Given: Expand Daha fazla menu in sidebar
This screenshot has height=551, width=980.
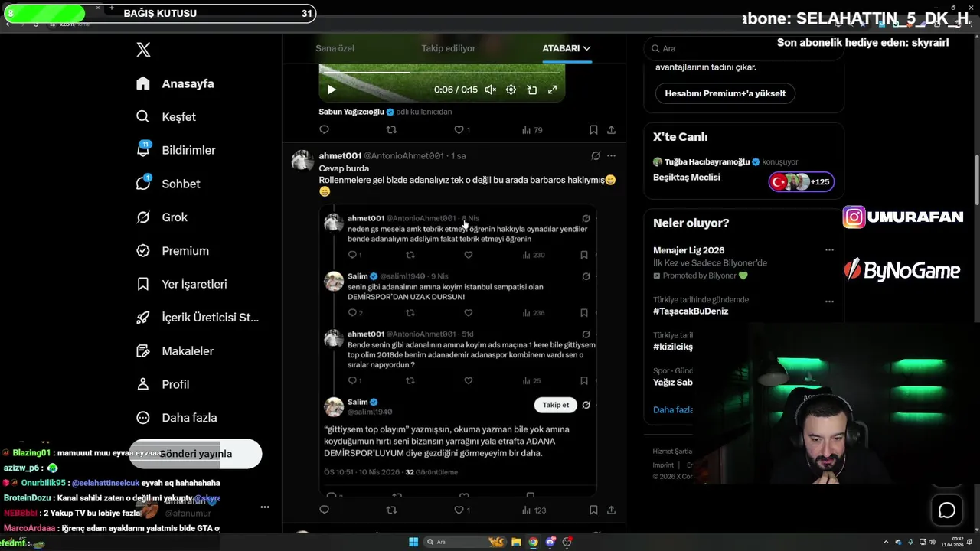Looking at the screenshot, I should pyautogui.click(x=176, y=418).
